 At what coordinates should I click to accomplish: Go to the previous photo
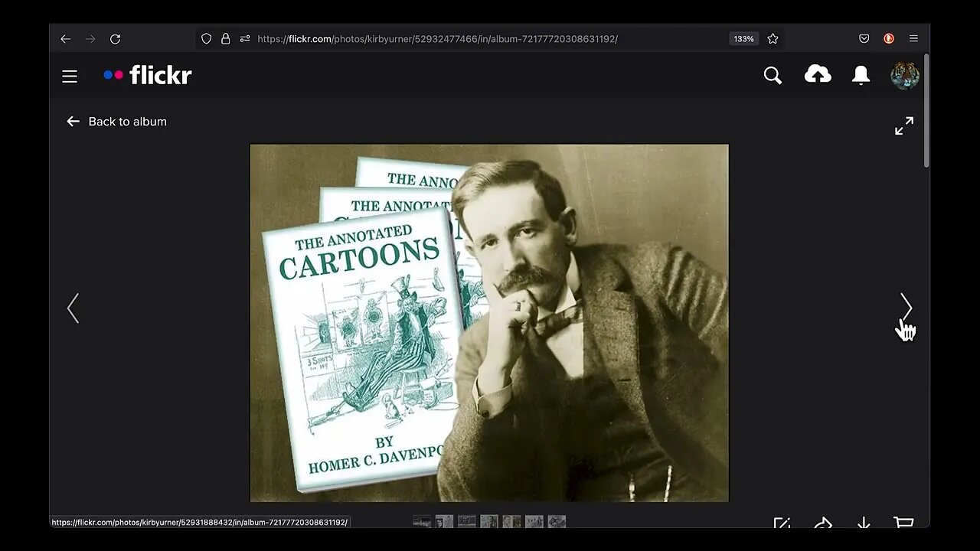73,308
